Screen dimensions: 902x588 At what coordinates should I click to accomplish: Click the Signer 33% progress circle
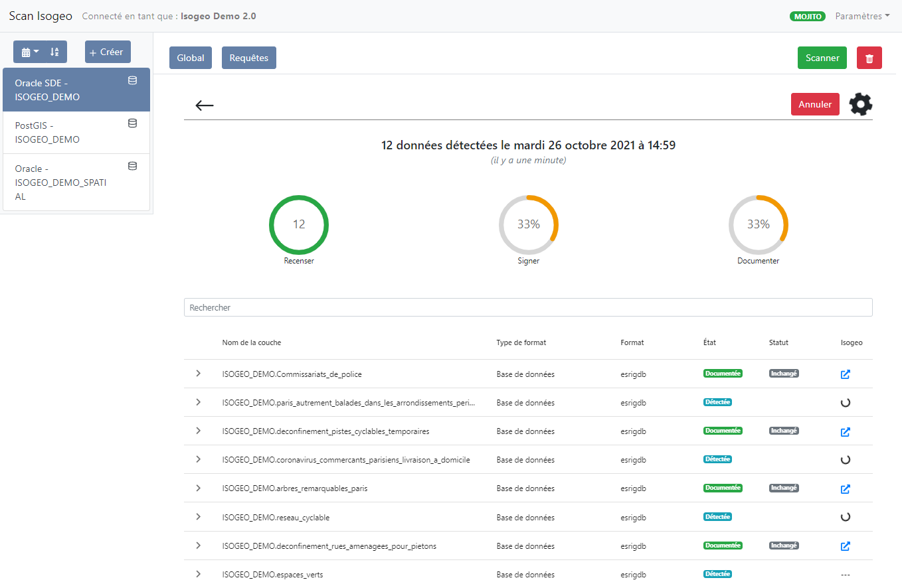point(529,224)
